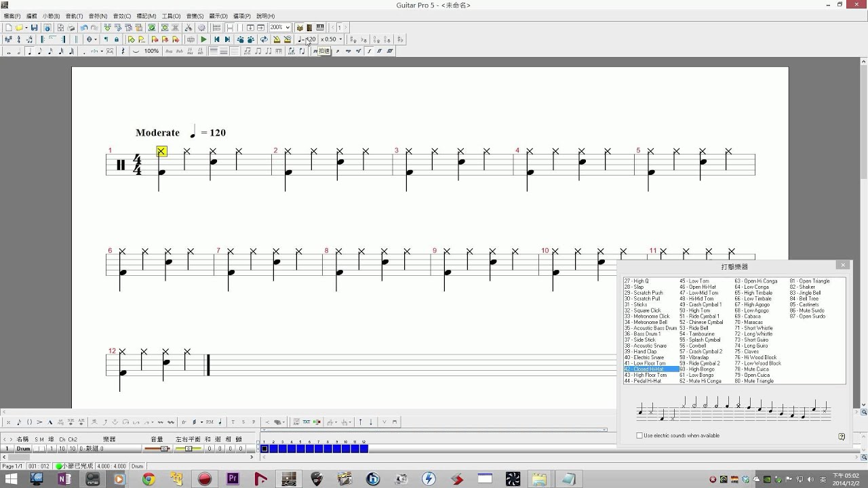Open 編輯 menu

31,16
